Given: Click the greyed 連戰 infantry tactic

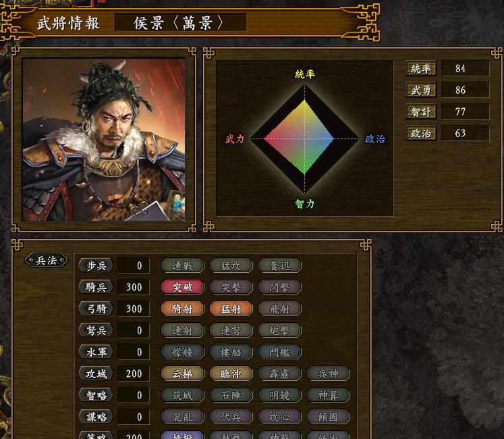Looking at the screenshot, I should coord(182,265).
